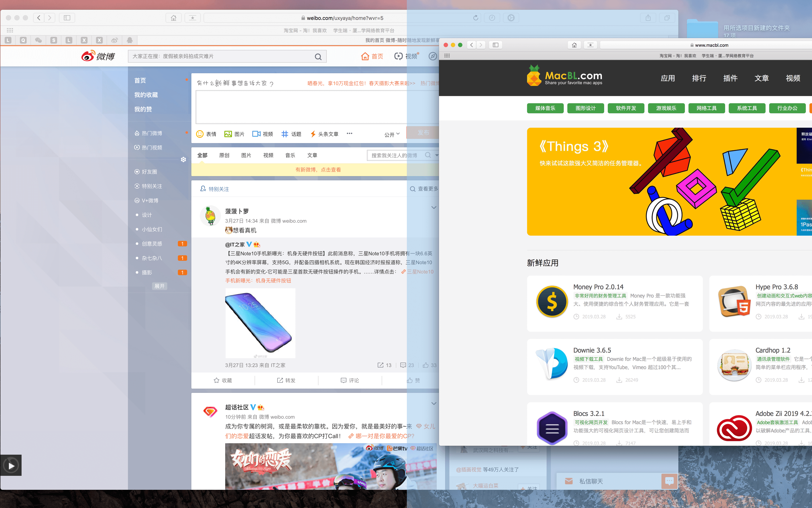The height and width of the screenshot is (508, 812).
Task: Open more options ellipsis in composer
Action: 349,133
